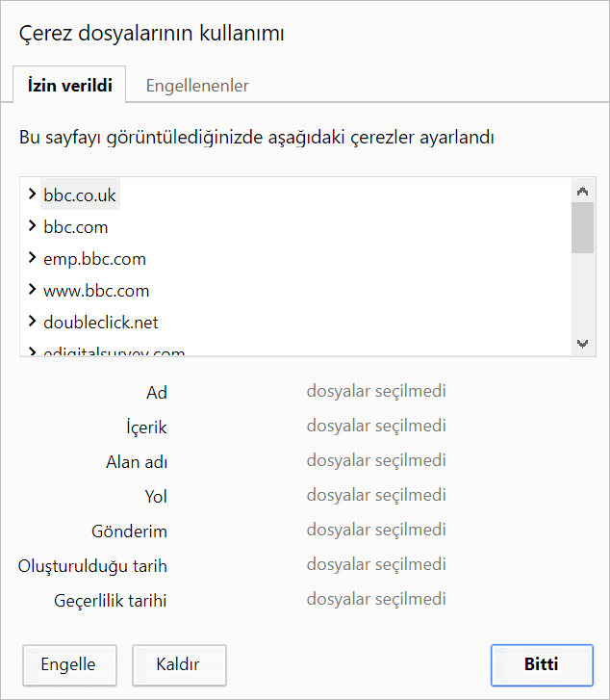Select the doubleclick.net row
Image resolution: width=610 pixels, height=700 pixels.
pyautogui.click(x=101, y=323)
